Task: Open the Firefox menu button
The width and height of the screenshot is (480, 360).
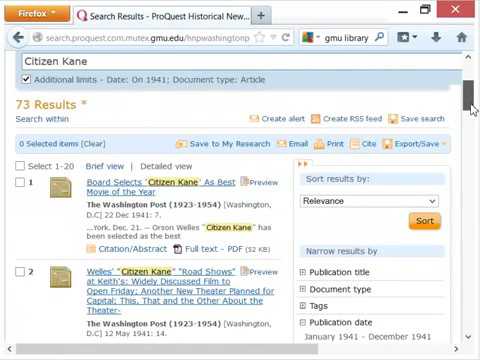Action: pyautogui.click(x=37, y=14)
